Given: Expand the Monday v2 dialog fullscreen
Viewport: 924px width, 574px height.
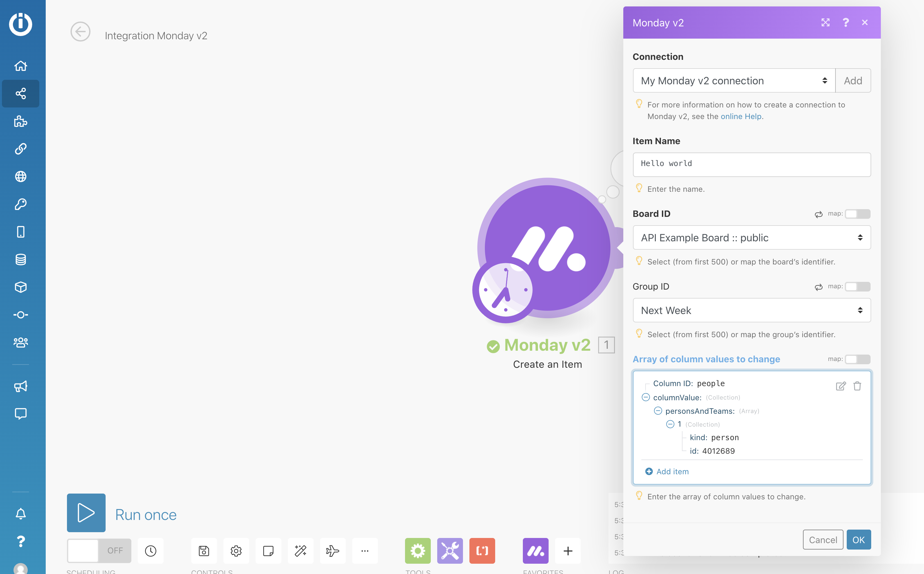Looking at the screenshot, I should (825, 23).
